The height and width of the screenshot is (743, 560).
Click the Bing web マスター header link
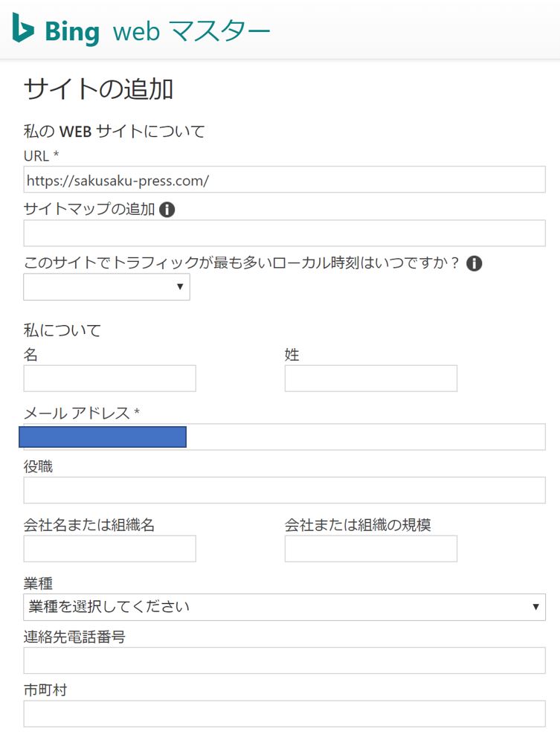(x=141, y=30)
